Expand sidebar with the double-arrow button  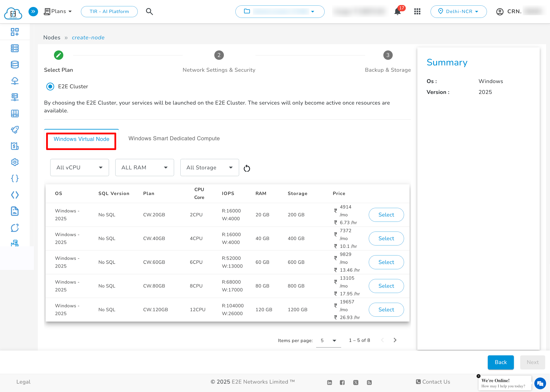[x=33, y=11]
